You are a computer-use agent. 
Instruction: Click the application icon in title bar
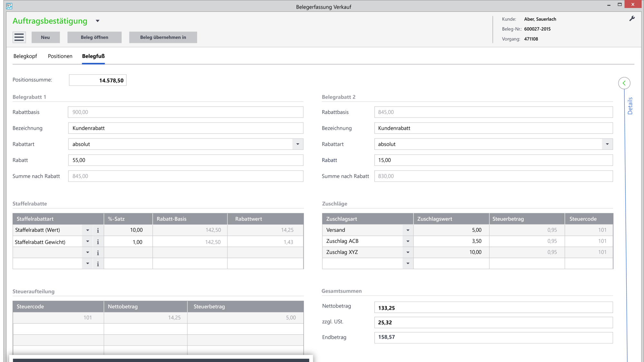click(x=9, y=6)
